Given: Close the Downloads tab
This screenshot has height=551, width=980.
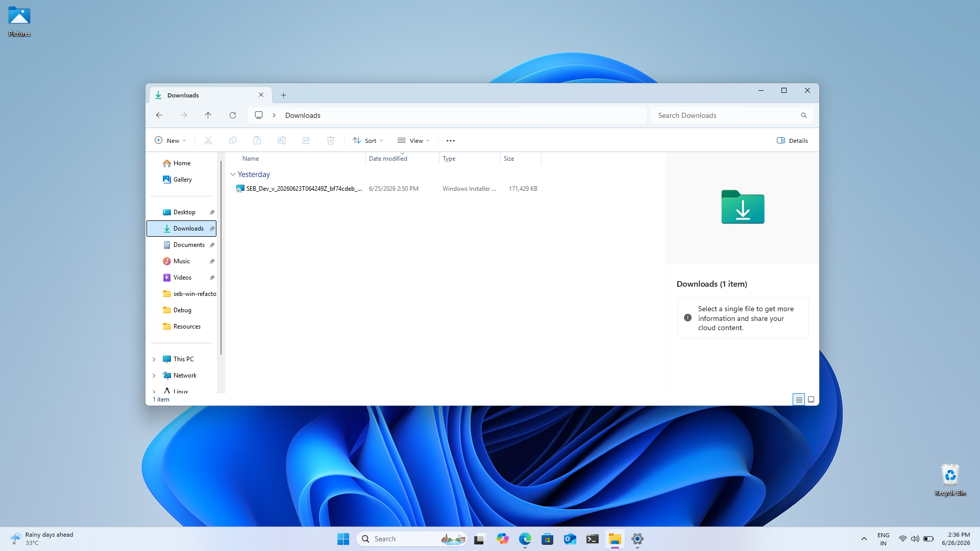Looking at the screenshot, I should click(261, 95).
